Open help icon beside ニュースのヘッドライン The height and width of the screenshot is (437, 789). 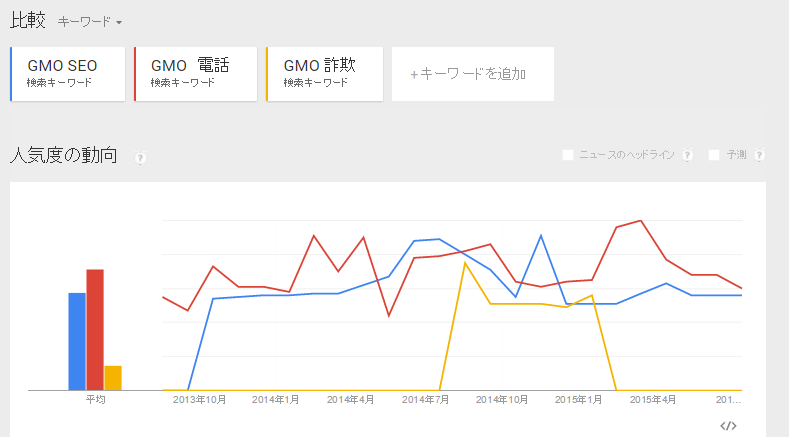coord(687,155)
